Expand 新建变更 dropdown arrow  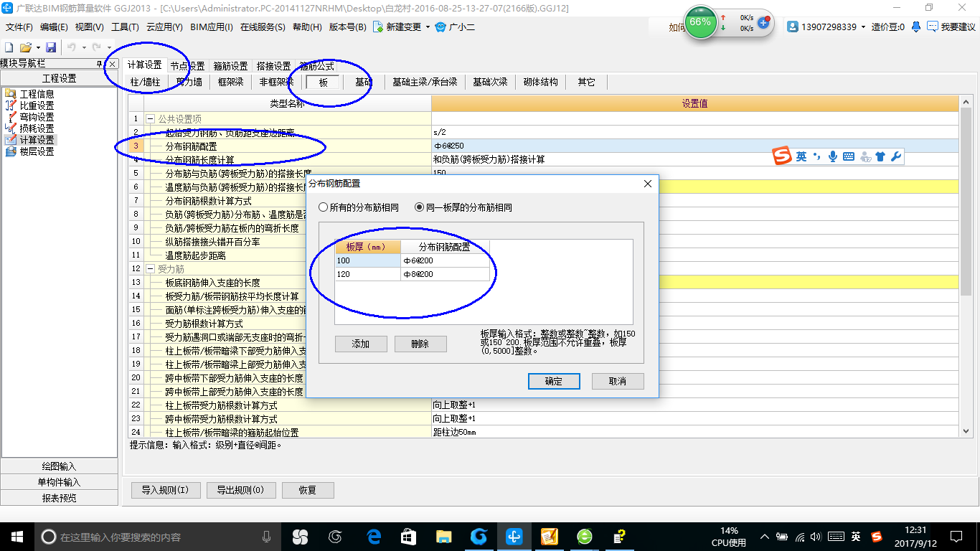pyautogui.click(x=428, y=27)
